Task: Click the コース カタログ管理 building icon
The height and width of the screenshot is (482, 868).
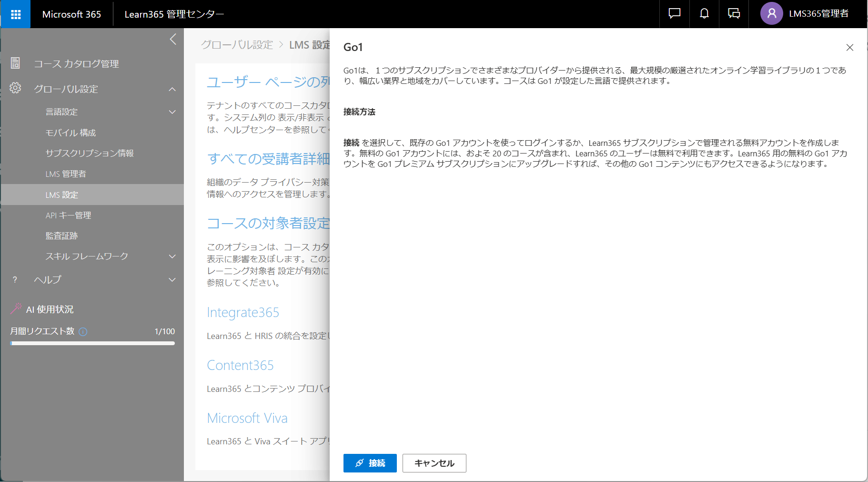Action: (15, 63)
